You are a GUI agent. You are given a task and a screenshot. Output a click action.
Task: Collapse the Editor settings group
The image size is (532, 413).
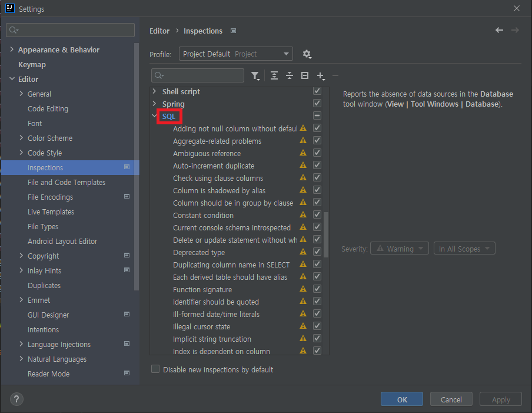point(12,79)
